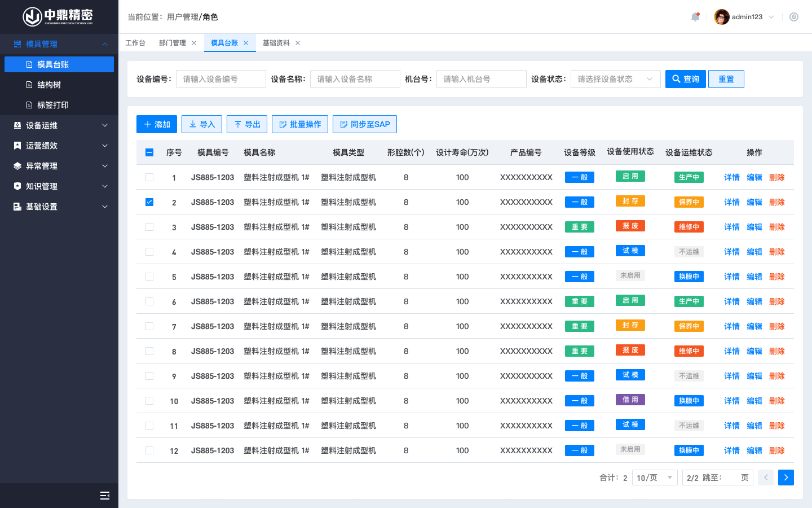Click the notification bell icon

click(695, 17)
